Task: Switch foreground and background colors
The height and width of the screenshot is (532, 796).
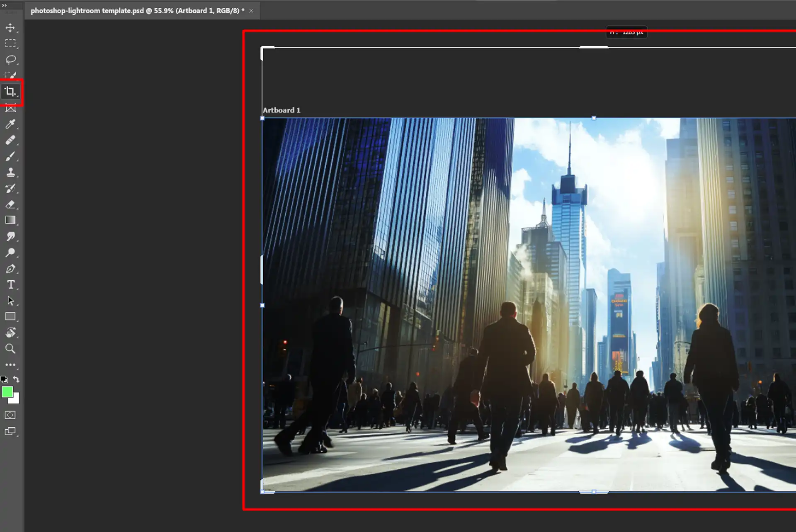Action: pyautogui.click(x=16, y=379)
